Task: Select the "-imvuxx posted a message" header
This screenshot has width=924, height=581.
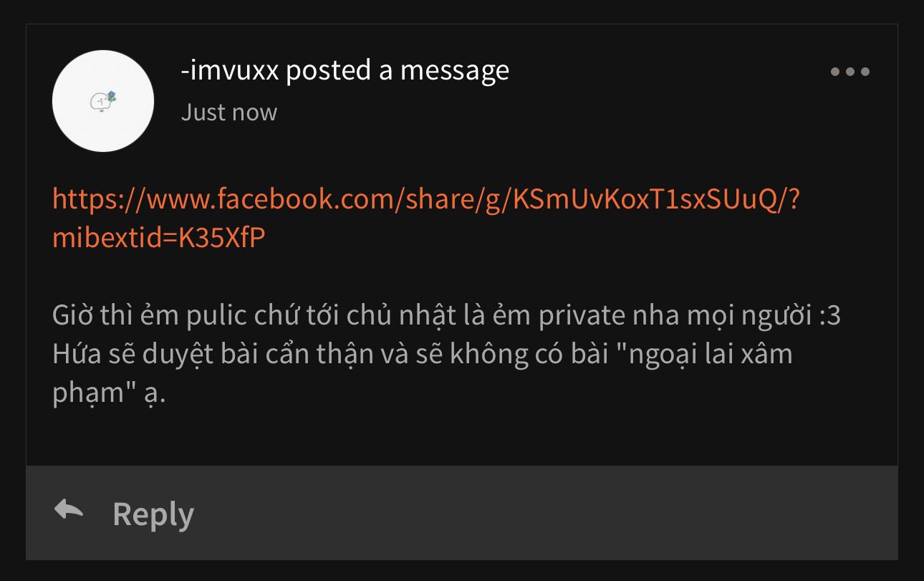Action: (345, 70)
